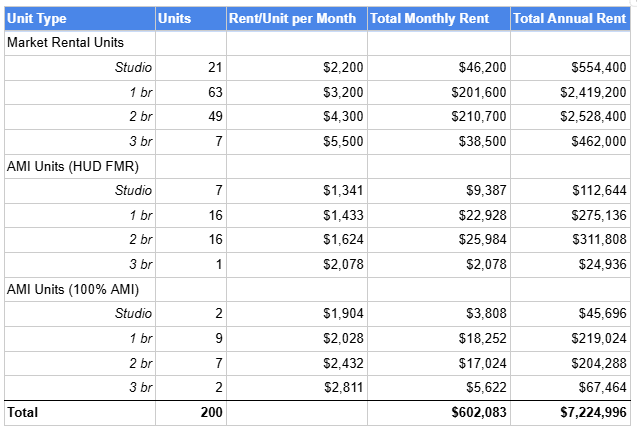This screenshot has width=637, height=430.
Task: Click the bold "Total" row label
Action: 23,413
